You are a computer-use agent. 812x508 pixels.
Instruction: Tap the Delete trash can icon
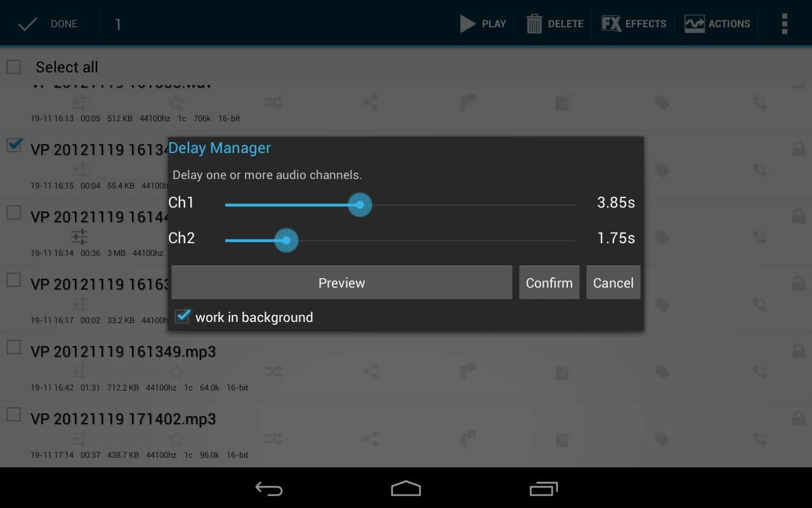pyautogui.click(x=534, y=24)
